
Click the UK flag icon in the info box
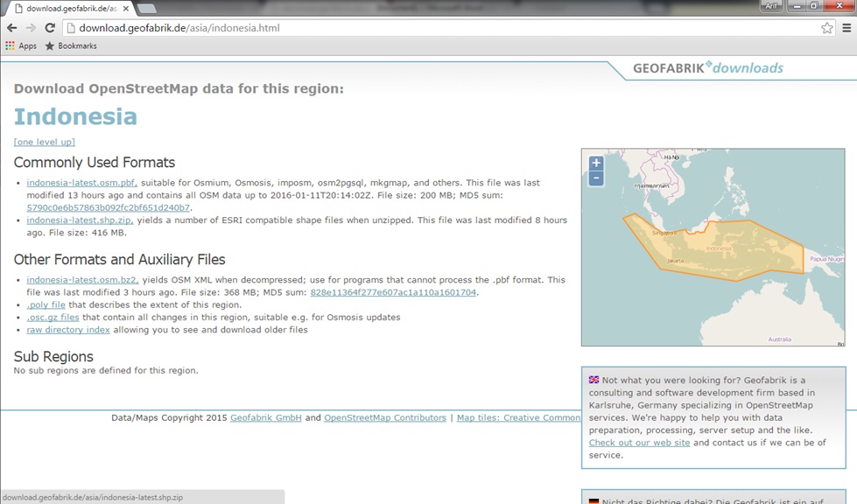[594, 380]
